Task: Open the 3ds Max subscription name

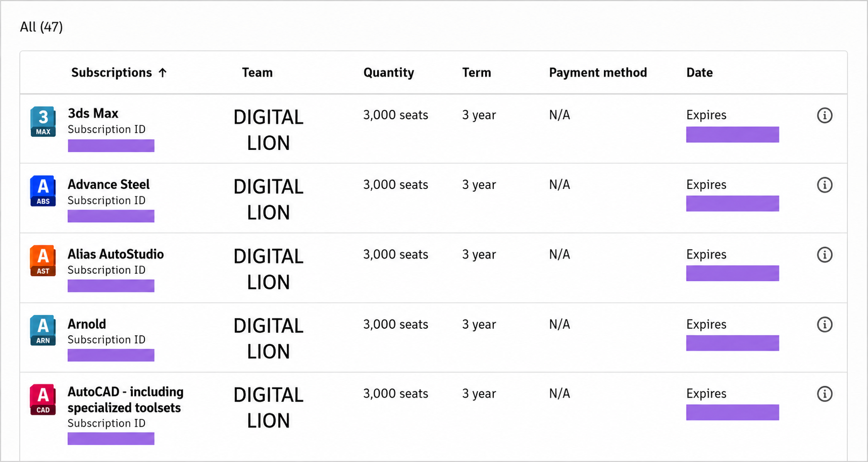Action: point(93,113)
